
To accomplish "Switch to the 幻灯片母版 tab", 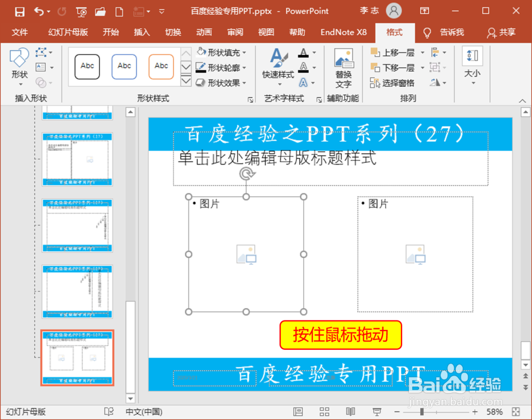I will 68,32.
